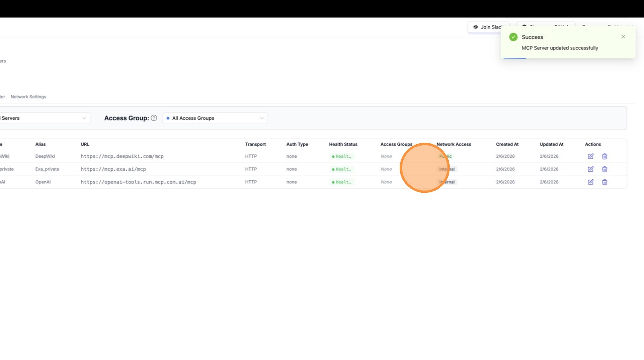This screenshot has width=644, height=360.
Task: Click the green success checkmark icon
Action: coord(513,37)
